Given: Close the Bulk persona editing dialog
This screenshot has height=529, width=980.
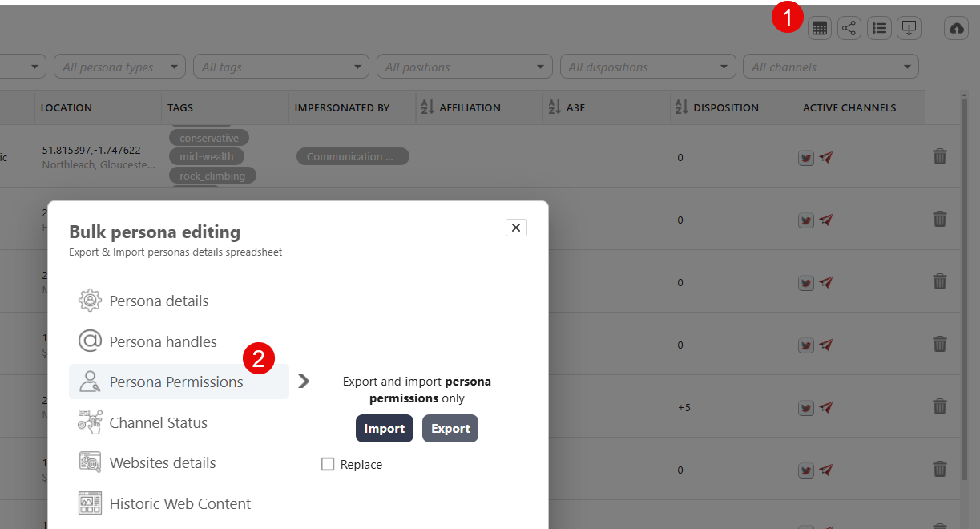Looking at the screenshot, I should click(x=516, y=228).
